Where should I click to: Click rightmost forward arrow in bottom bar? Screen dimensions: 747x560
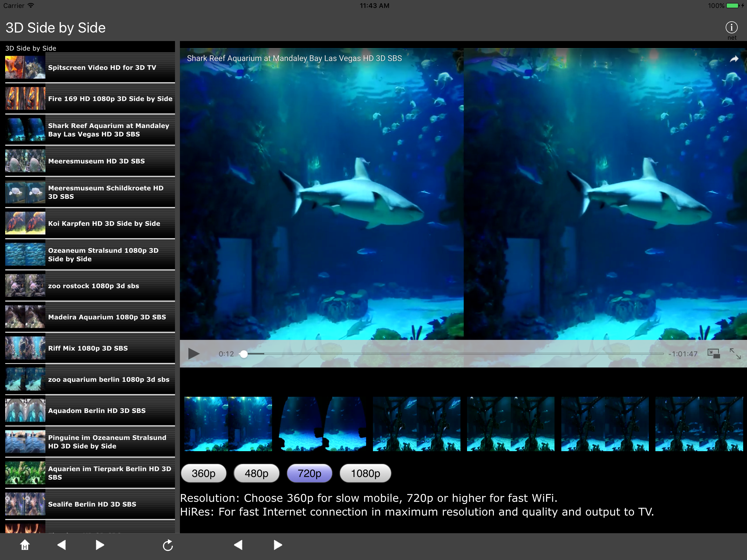point(277,545)
